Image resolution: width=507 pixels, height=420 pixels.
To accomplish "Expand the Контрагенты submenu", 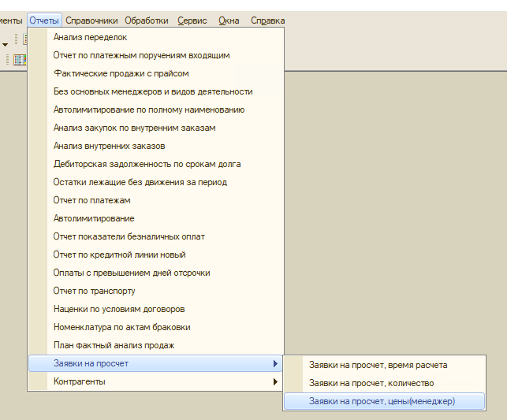I will pos(156,381).
